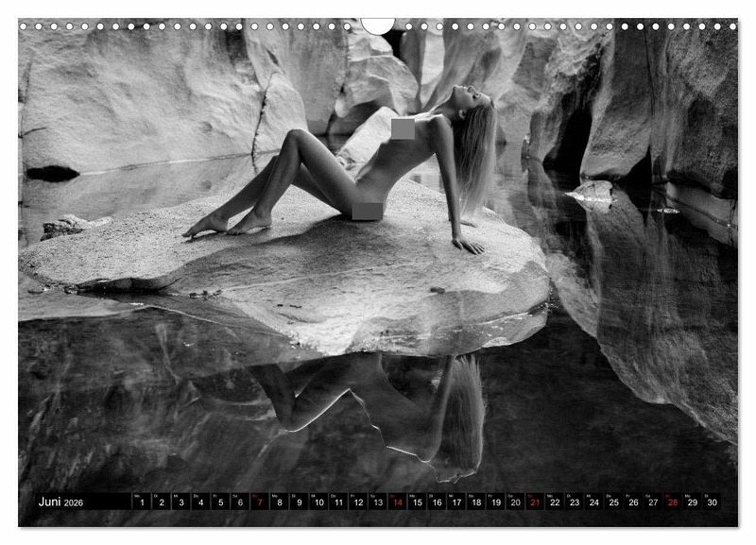Screen dimensions: 756x545
Task: Click date 18 in the date row
Action: [x=475, y=502]
